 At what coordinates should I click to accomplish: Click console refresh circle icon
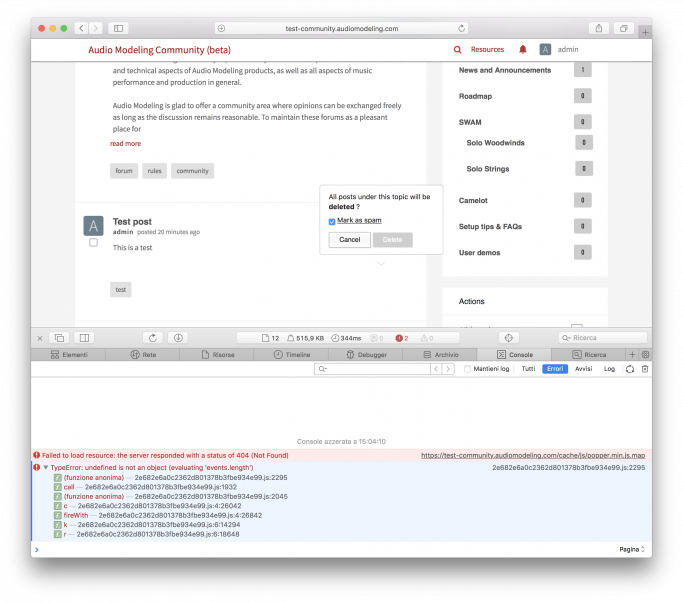pos(630,369)
